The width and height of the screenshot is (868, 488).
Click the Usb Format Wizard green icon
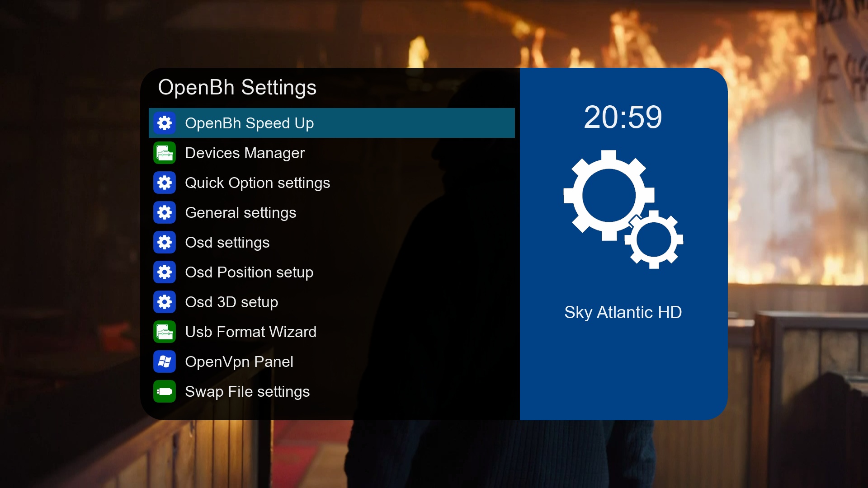pos(165,332)
